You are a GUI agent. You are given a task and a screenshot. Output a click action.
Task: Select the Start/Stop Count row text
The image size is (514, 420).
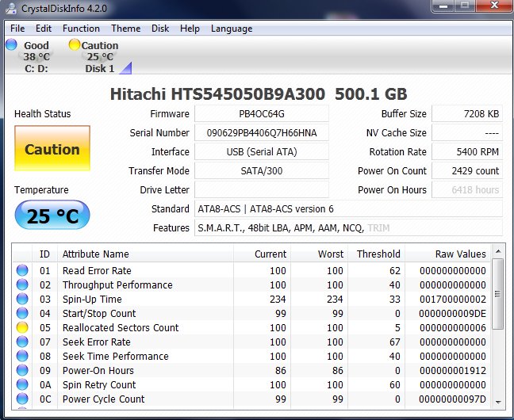[99, 314]
